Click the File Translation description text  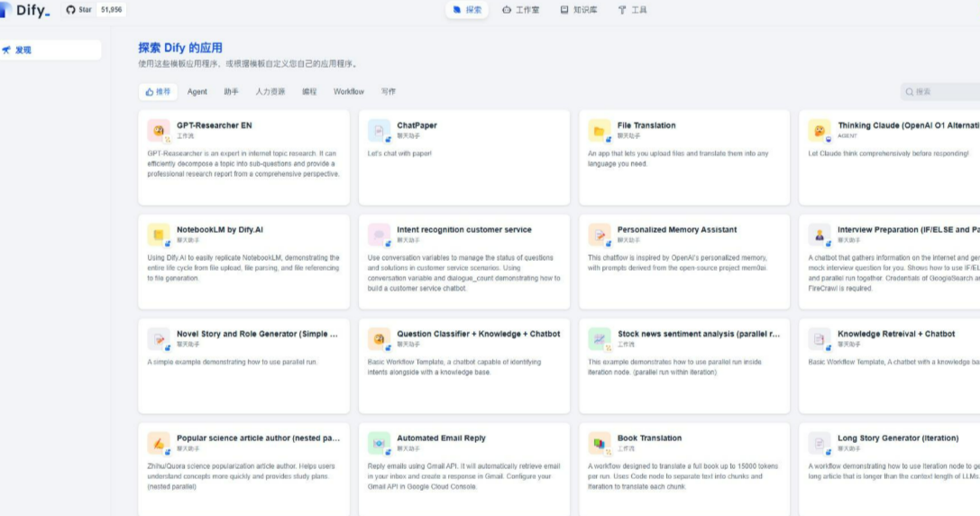678,158
